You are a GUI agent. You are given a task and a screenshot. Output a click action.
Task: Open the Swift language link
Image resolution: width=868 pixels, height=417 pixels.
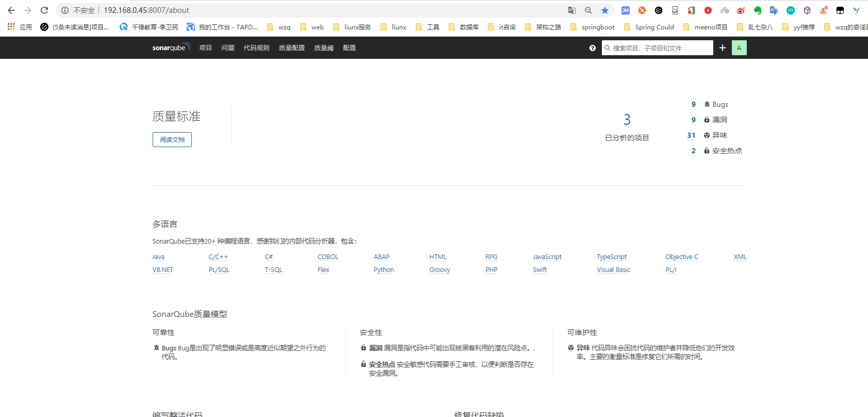540,270
